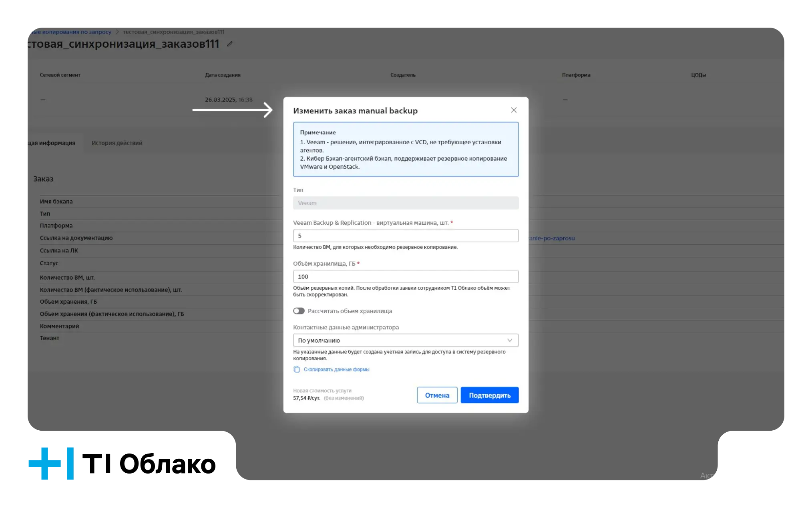This screenshot has width=812, height=508.
Task: Click the 'ЦОДы' column header
Action: coord(698,75)
